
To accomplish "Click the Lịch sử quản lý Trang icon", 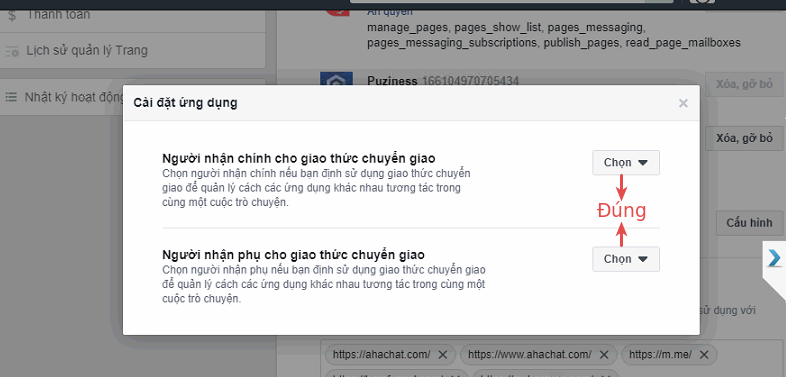I will [x=13, y=51].
